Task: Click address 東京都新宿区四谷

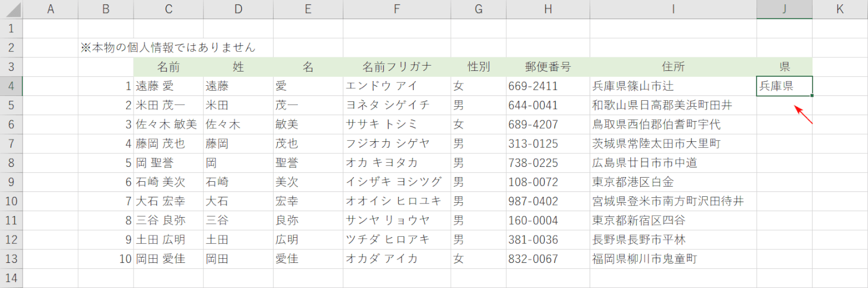Action: [674, 220]
